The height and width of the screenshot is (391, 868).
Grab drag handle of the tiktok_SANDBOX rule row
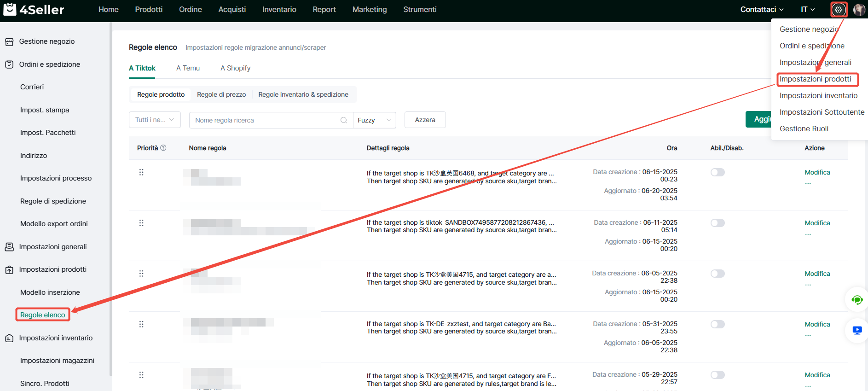click(x=141, y=223)
